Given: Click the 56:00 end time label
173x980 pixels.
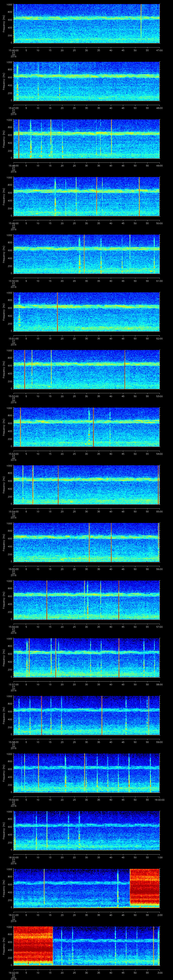Looking at the screenshot, I should point(159,569).
